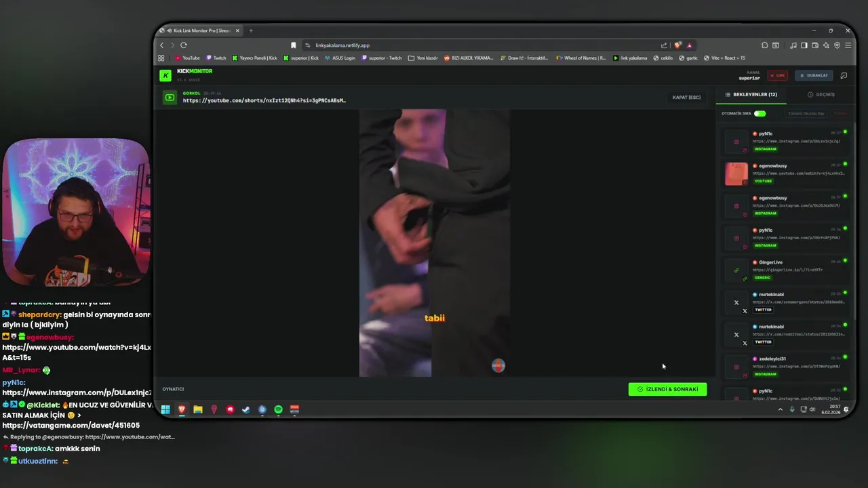Click the bookmark icon in the address bar
868x488 pixels.
[293, 45]
